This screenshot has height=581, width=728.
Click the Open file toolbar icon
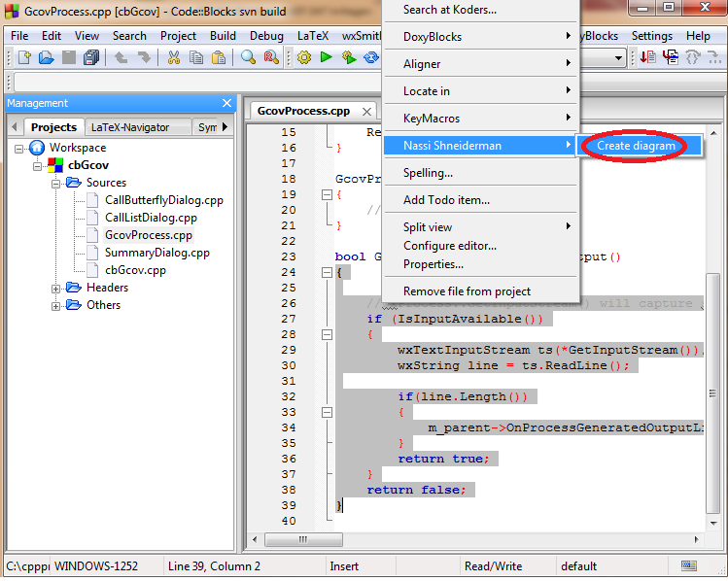46,58
